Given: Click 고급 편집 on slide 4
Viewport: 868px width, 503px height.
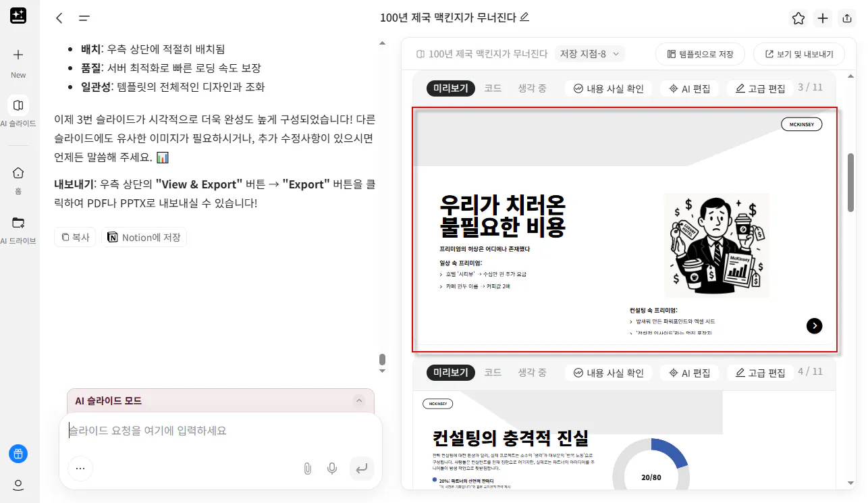Looking at the screenshot, I should click(x=761, y=372).
